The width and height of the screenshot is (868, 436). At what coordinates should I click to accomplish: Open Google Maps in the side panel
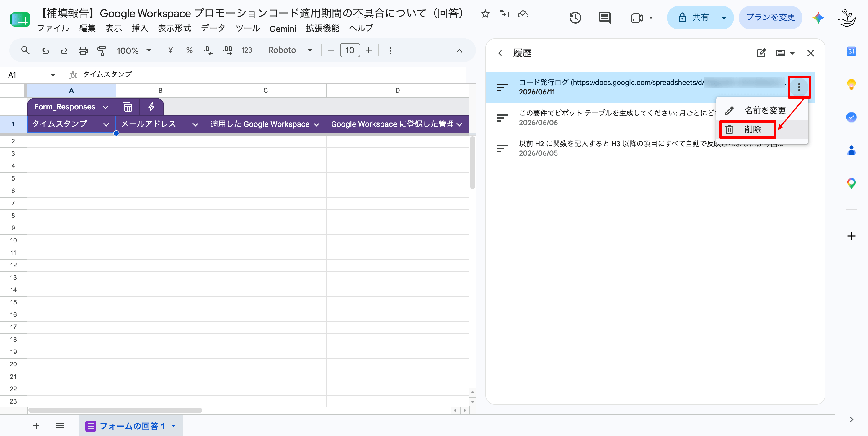coord(851,183)
